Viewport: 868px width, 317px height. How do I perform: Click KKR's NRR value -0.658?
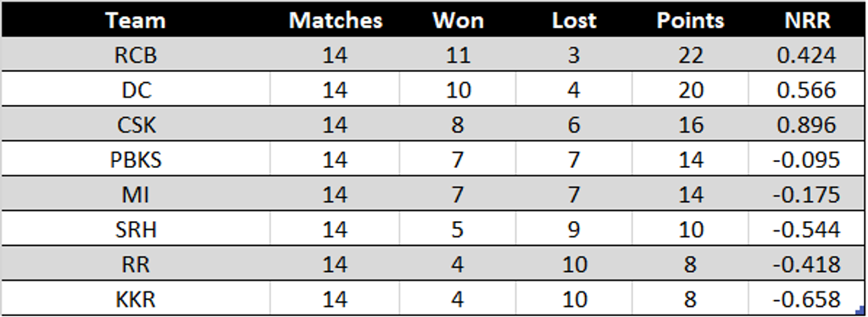pyautogui.click(x=807, y=299)
